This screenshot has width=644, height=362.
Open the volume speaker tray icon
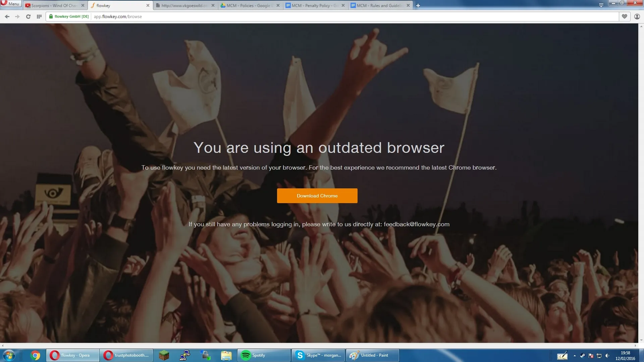pos(607,356)
